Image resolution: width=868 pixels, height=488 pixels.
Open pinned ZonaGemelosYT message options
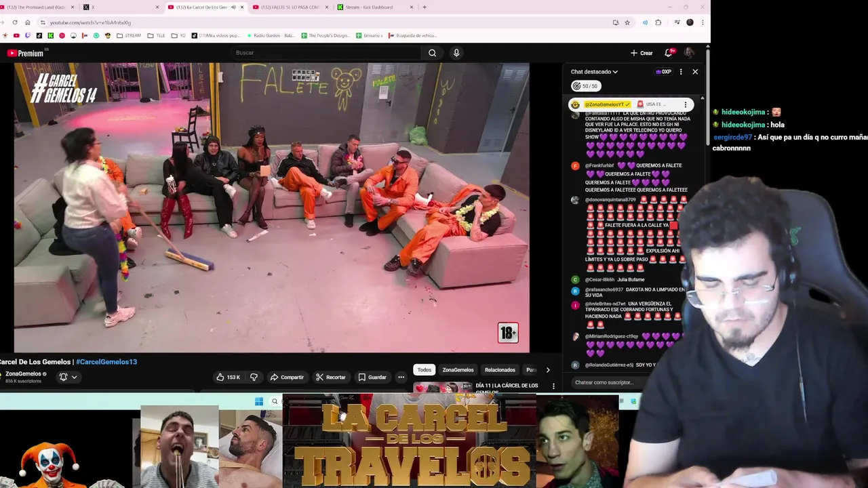click(x=686, y=104)
